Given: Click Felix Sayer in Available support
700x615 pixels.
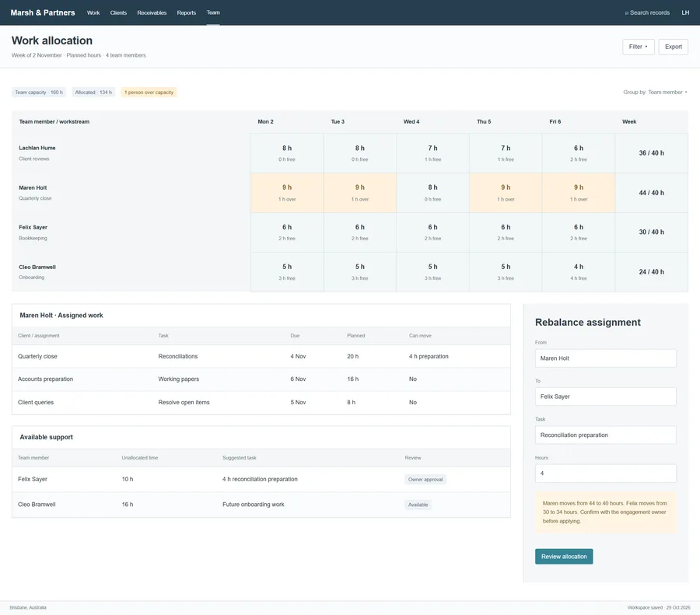Looking at the screenshot, I should click(x=33, y=479).
